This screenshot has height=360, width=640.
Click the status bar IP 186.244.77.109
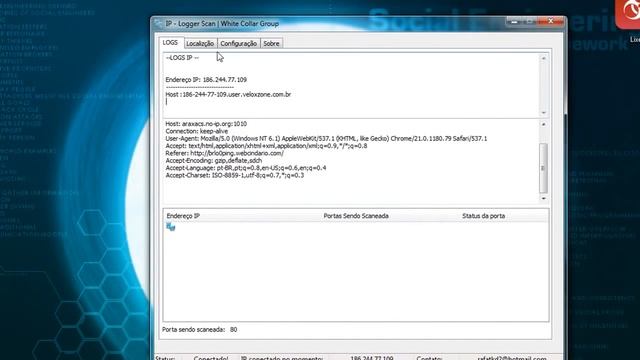point(372,358)
